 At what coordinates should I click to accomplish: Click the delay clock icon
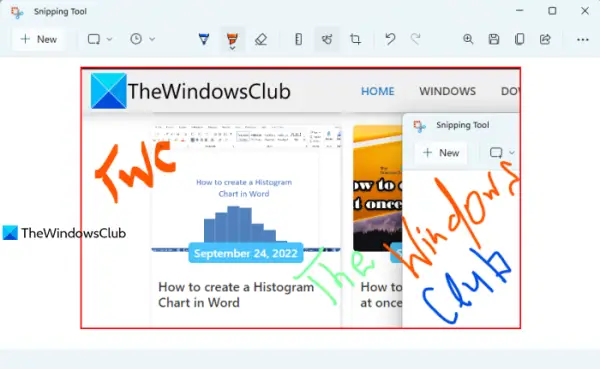pos(136,39)
